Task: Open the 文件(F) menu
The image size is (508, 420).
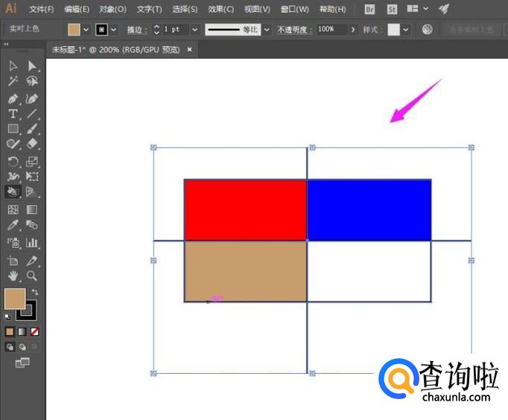Action: [x=42, y=9]
